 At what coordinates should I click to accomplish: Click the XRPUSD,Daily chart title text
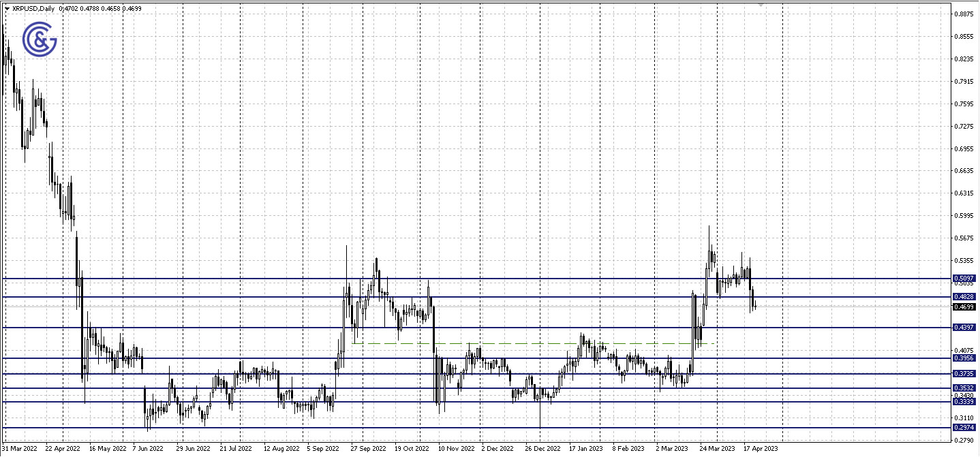point(34,9)
